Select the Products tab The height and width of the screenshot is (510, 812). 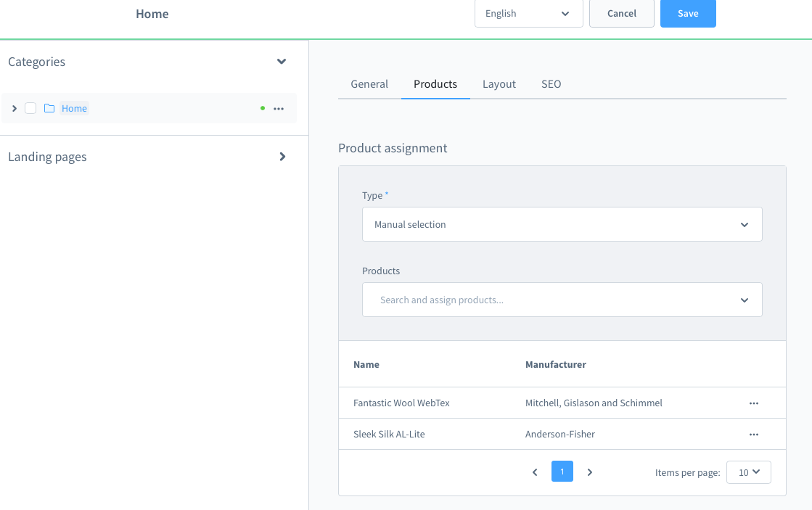click(x=435, y=84)
